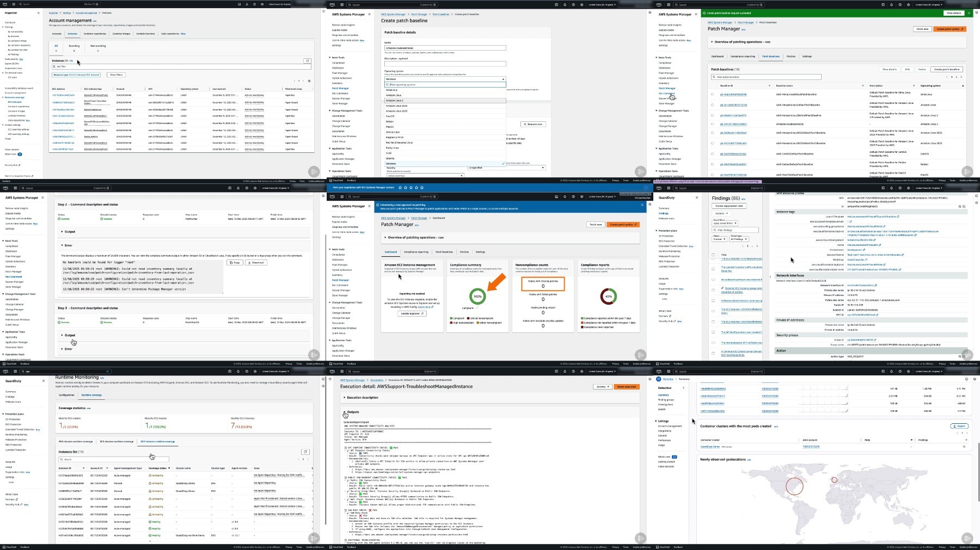Open the Lambda functions tab in Inspector
The width and height of the screenshot is (980, 550).
(145, 34)
